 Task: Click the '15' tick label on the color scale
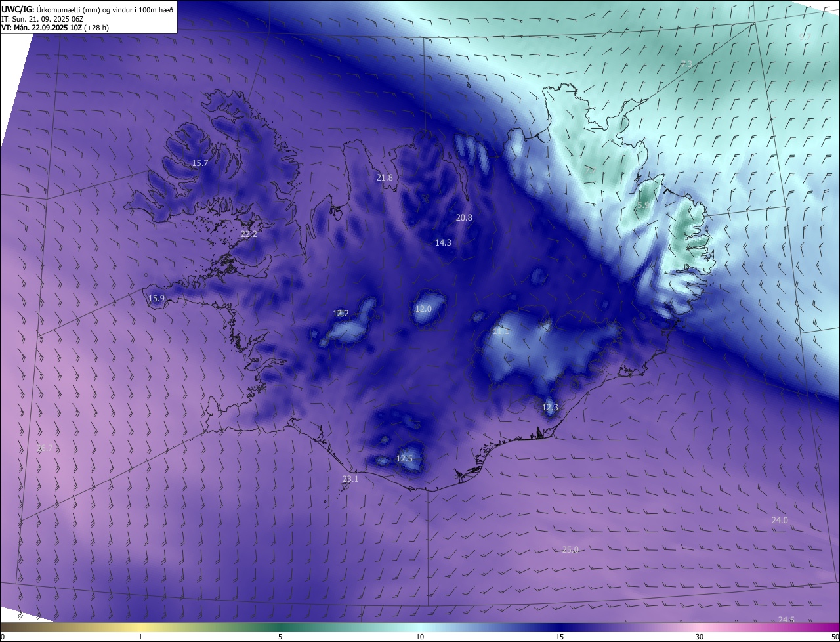click(x=560, y=637)
